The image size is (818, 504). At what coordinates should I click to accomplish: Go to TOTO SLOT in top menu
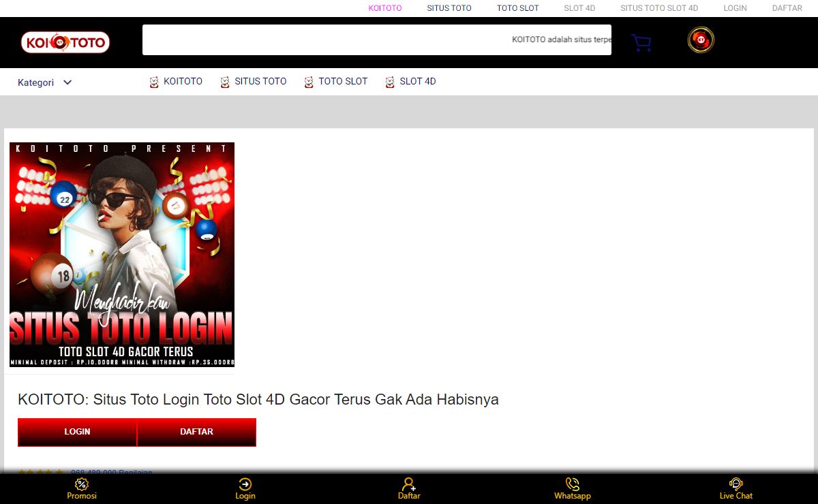(x=517, y=8)
